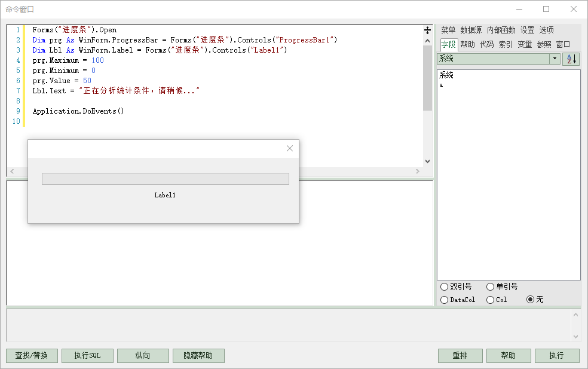588x369 pixels.
Task: Select 系统 item in field list
Action: 446,75
